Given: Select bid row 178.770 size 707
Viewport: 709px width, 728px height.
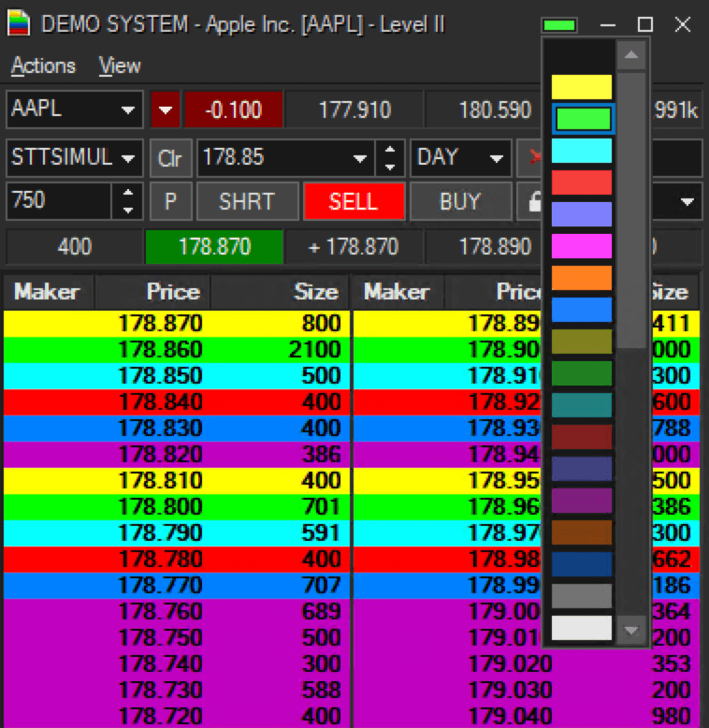Looking at the screenshot, I should tap(177, 585).
